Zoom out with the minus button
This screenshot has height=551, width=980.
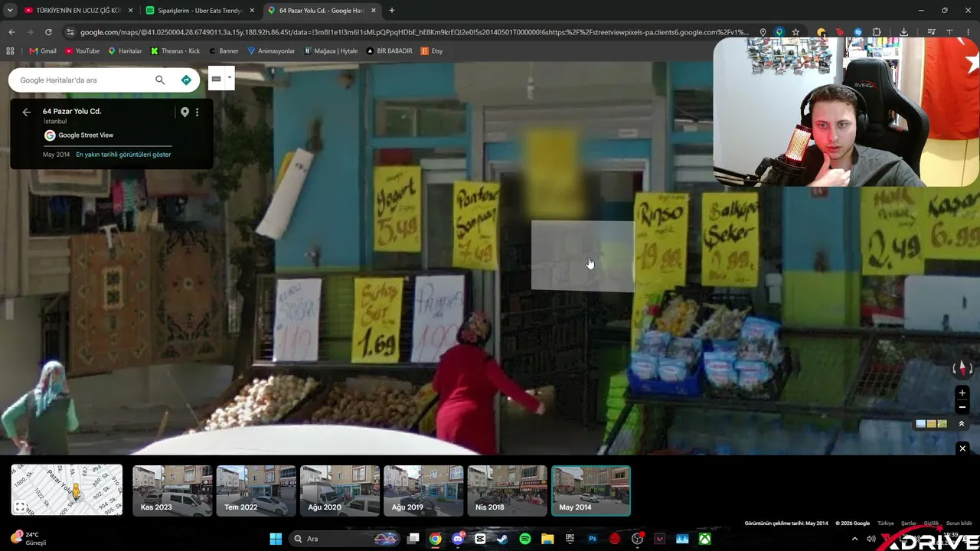pyautogui.click(x=962, y=407)
